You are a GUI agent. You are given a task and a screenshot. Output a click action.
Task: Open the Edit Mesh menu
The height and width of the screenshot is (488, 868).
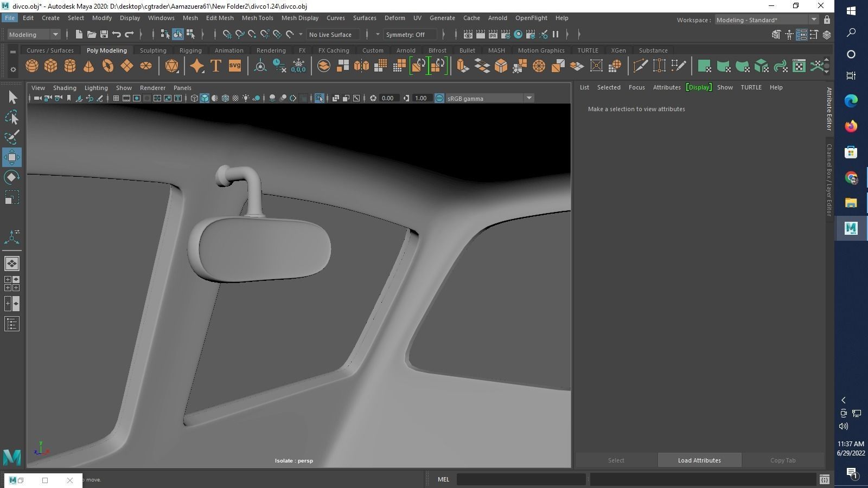[x=220, y=18]
